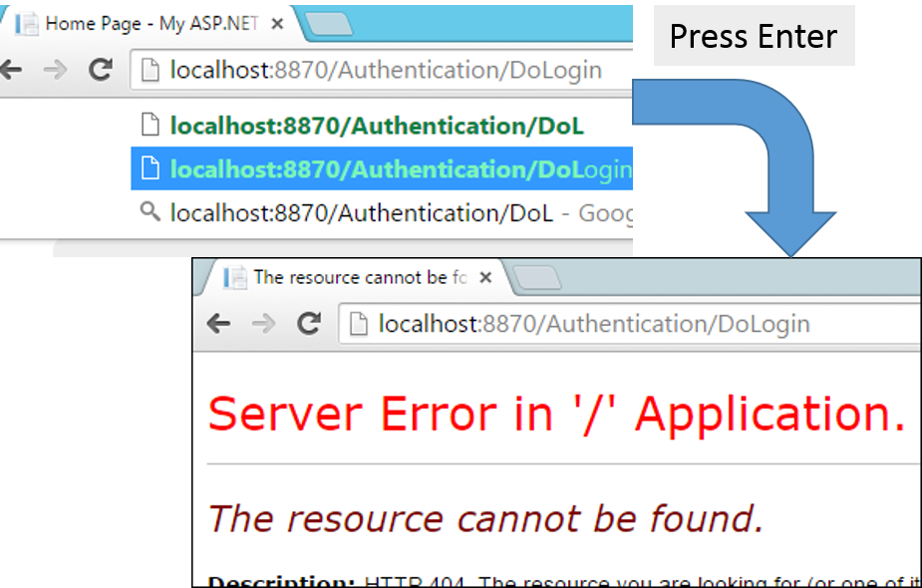Go back in the error page browser window
Viewport: 922px width, 588px height.
218,323
